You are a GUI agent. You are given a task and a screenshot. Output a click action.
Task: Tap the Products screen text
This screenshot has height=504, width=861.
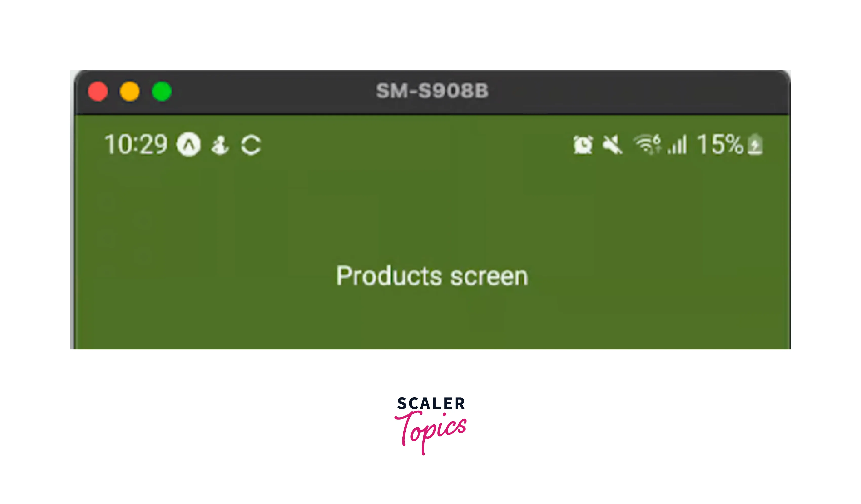pos(432,276)
